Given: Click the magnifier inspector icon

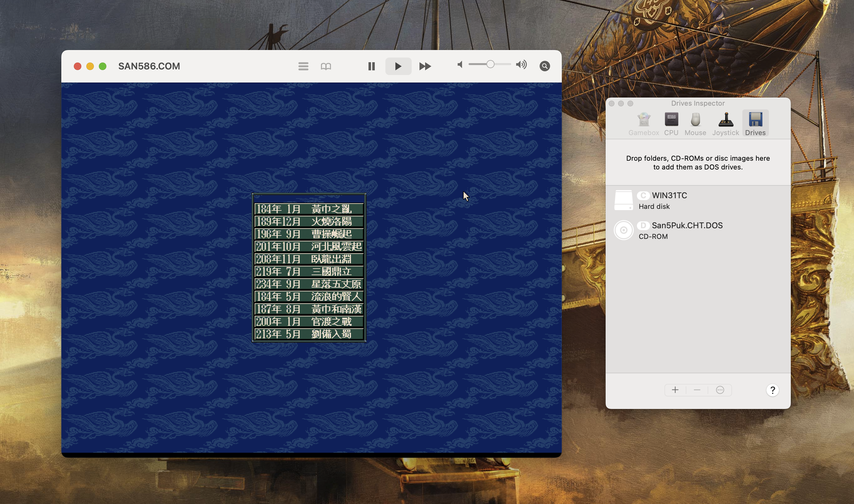Looking at the screenshot, I should 545,66.
